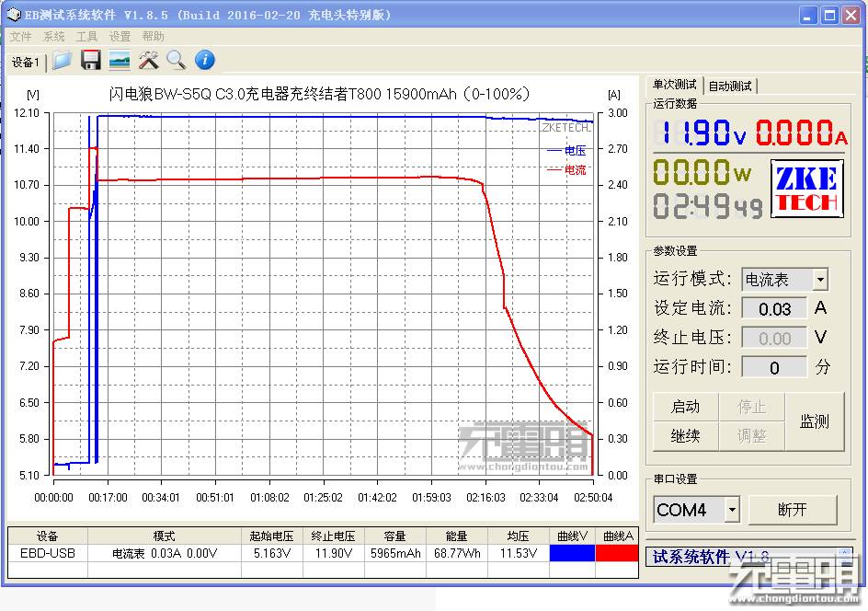868x611 pixels.
Task: Click the 断开 disconnect button
Action: (x=793, y=510)
